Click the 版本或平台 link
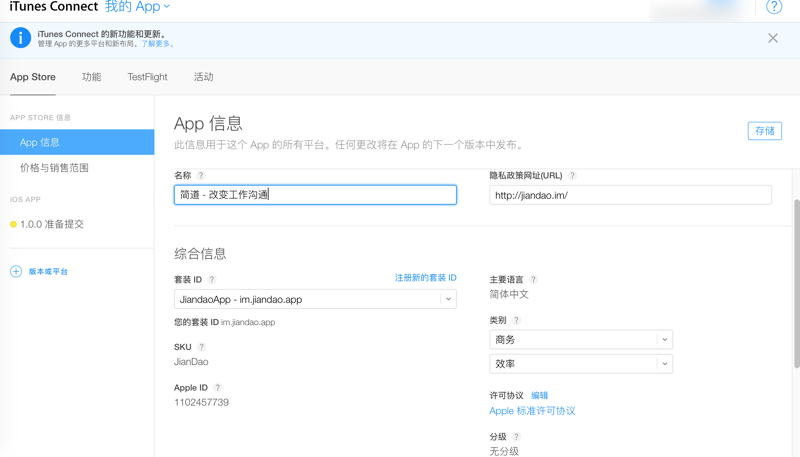 (48, 271)
